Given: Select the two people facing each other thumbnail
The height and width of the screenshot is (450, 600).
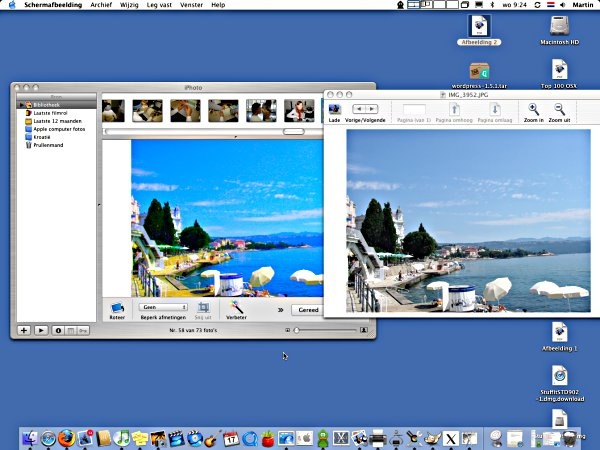Looking at the screenshot, I should click(261, 111).
